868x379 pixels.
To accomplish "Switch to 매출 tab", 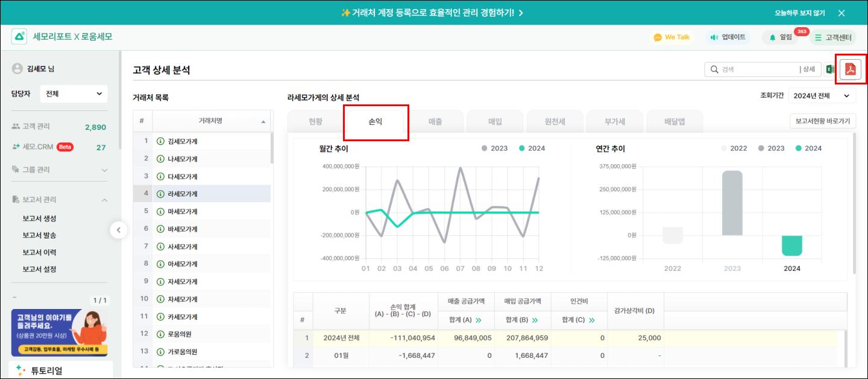I will pyautogui.click(x=435, y=121).
